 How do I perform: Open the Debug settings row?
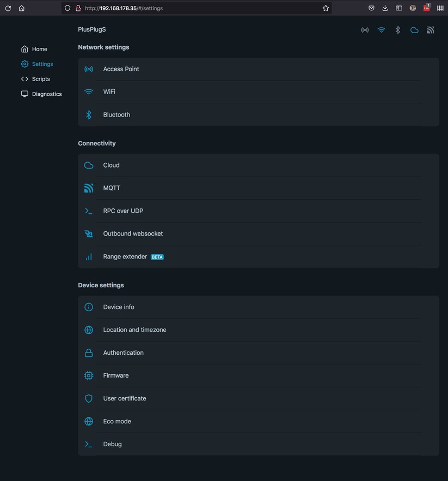click(258, 444)
